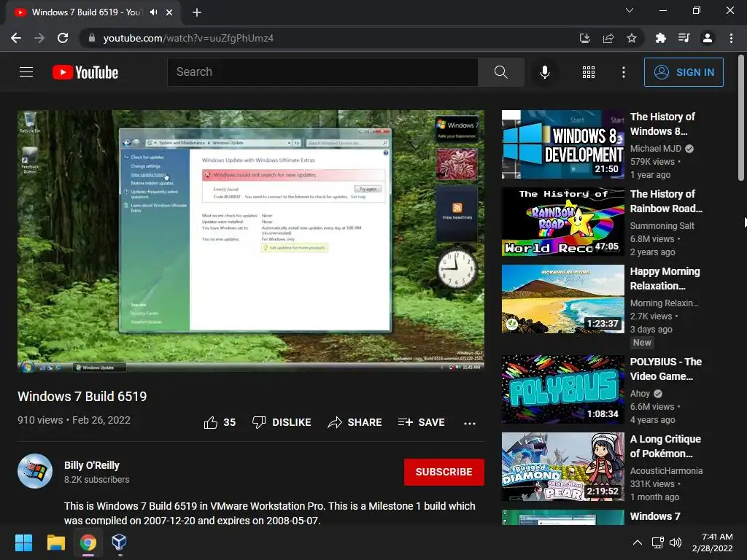Go back in browser history
747x560 pixels.
pyautogui.click(x=16, y=38)
